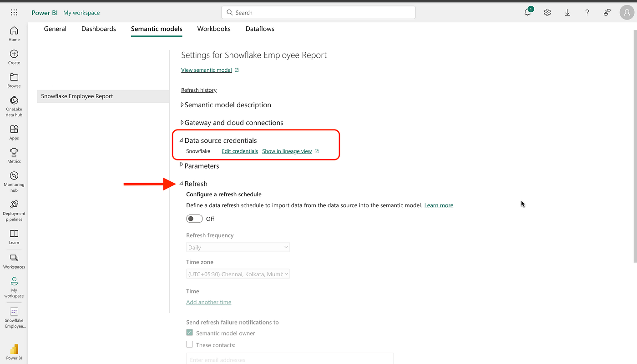This screenshot has width=637, height=364.
Task: Open the Refresh history link
Action: (199, 90)
